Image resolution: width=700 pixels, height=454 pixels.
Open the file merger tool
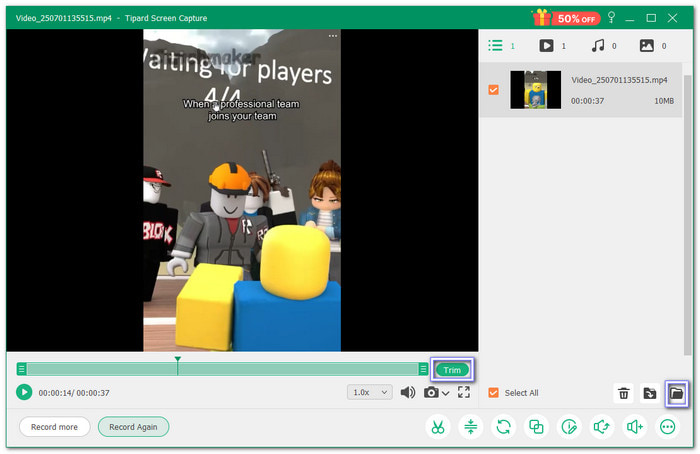(x=536, y=427)
